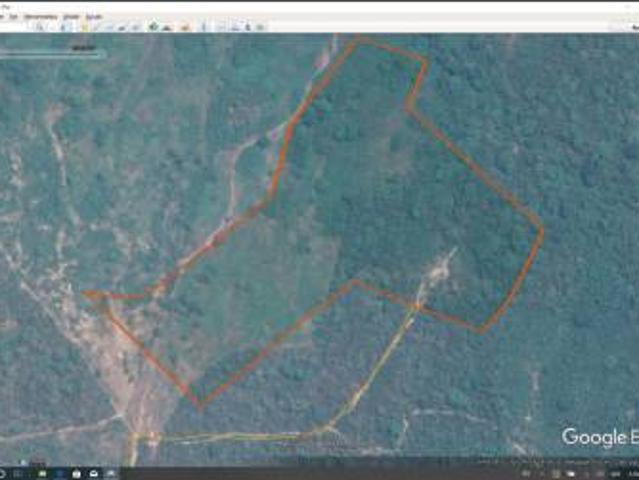Start the Record a Tour tool
The width and height of the screenshot is (639, 480).
point(122,26)
